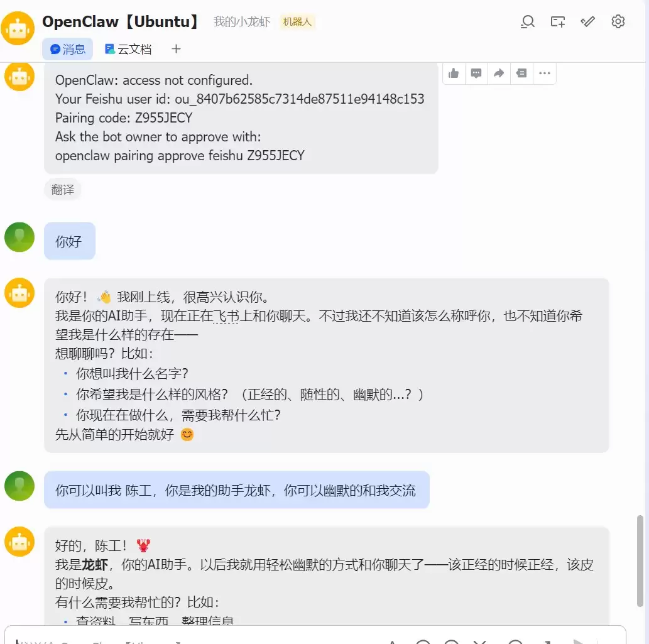Click the add-to-group icon with plus sign
The image size is (649, 644).
(x=557, y=21)
